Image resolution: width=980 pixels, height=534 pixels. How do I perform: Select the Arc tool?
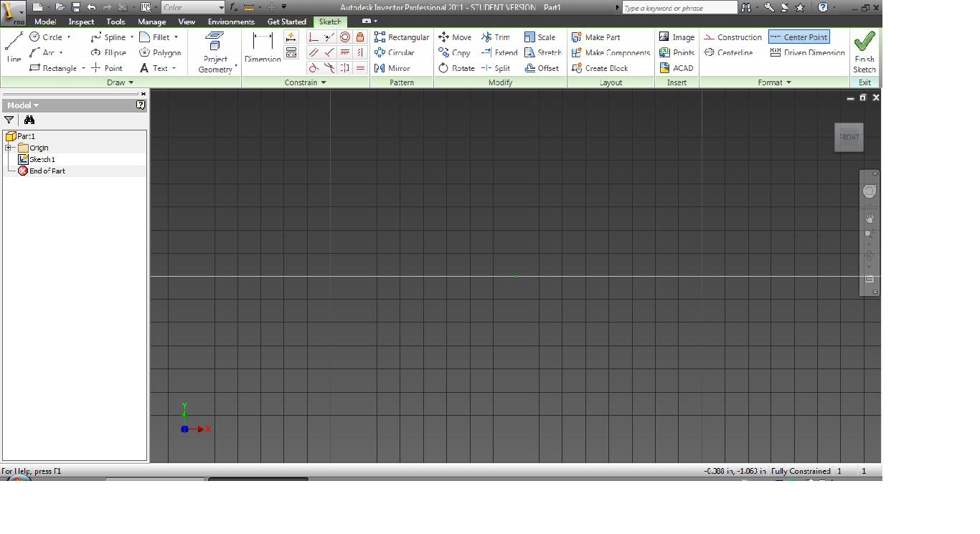[x=42, y=52]
